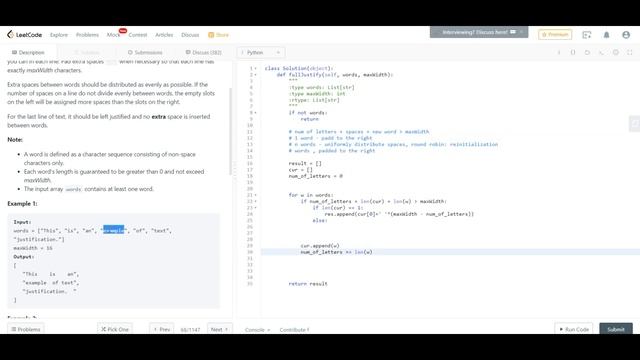This screenshot has width=640, height=360.
Task: Click the line 'return result' in editor
Action: click(308, 284)
